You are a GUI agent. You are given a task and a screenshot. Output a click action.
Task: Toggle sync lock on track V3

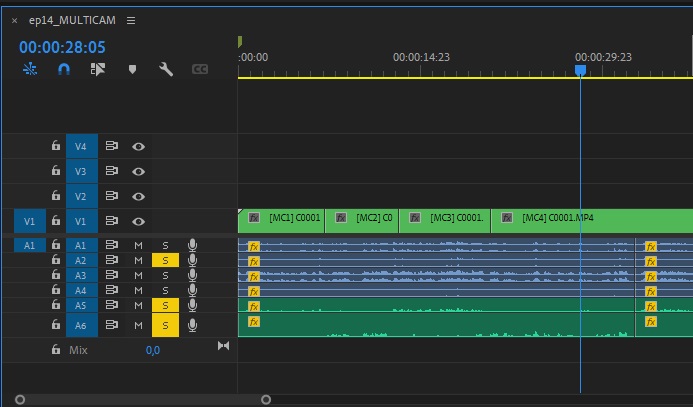112,171
